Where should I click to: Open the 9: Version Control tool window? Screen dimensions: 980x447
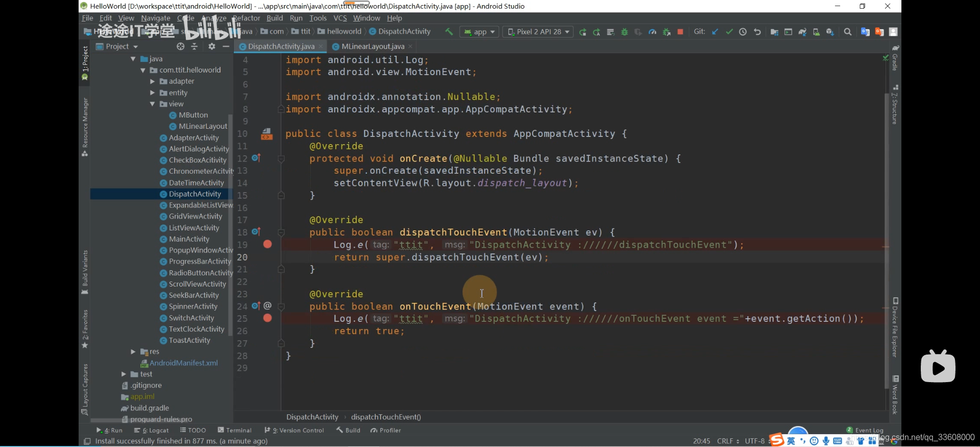tap(295, 430)
